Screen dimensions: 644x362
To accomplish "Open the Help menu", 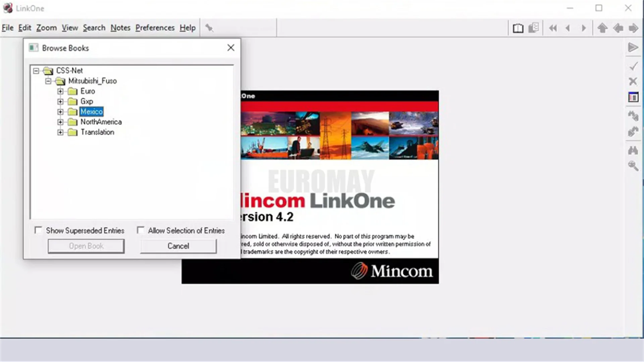I will tap(187, 28).
